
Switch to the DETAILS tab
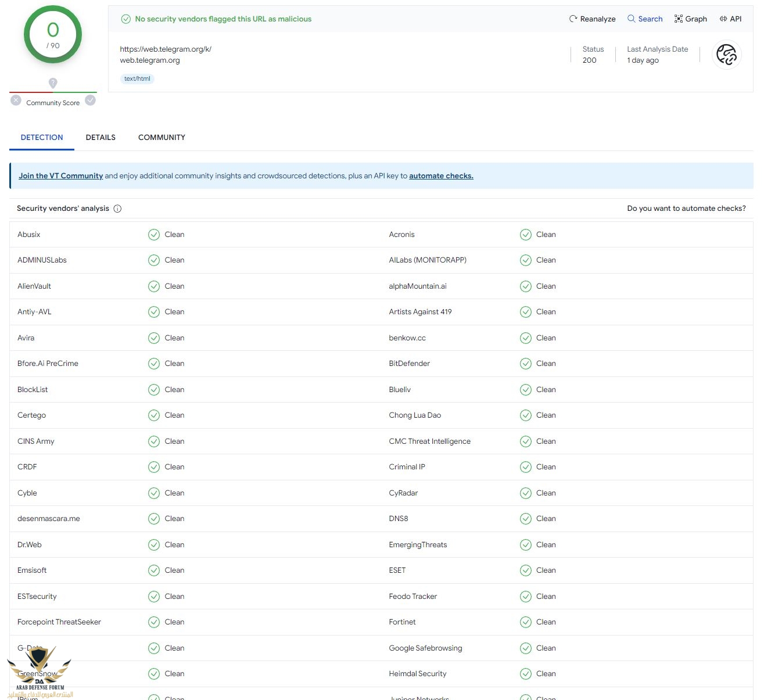(101, 138)
